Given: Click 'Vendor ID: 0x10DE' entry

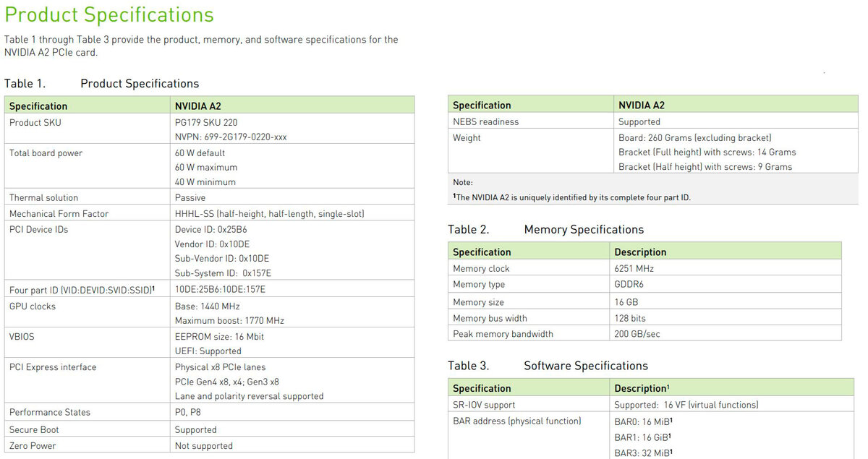Looking at the screenshot, I should pos(213,244).
